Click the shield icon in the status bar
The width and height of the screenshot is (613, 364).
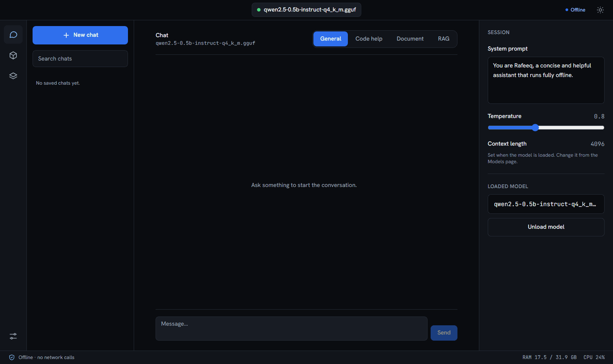point(12,357)
